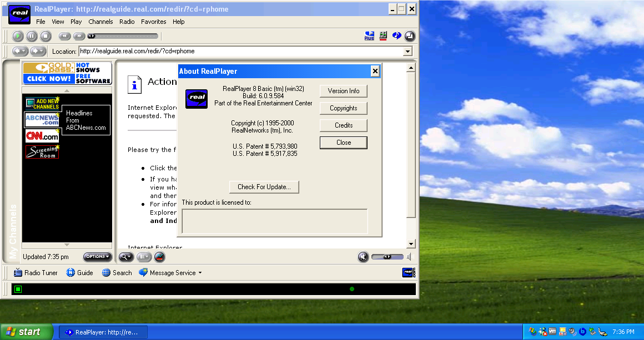This screenshot has height=340, width=644.
Task: Open the Favorites menu
Action: 153,22
